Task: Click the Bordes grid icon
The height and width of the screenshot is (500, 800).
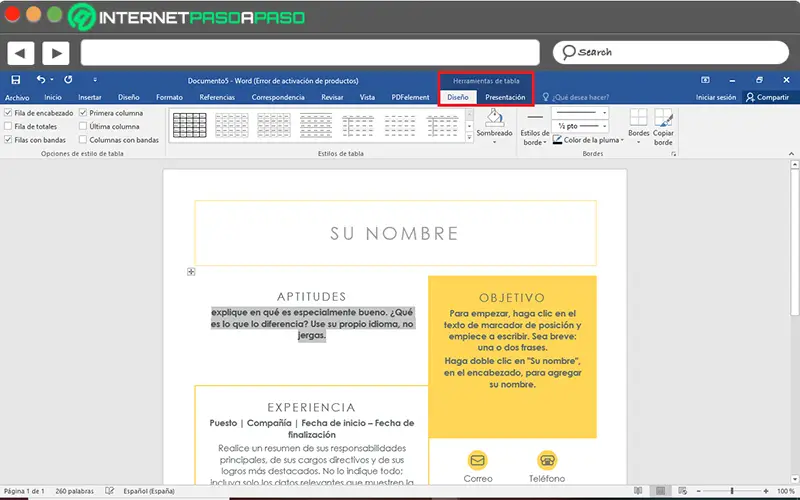Action: (638, 117)
